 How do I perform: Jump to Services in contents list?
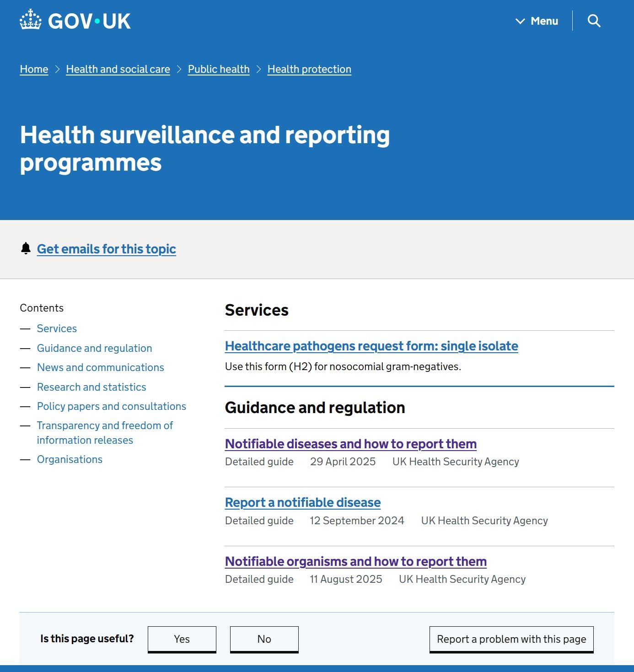[x=57, y=328]
